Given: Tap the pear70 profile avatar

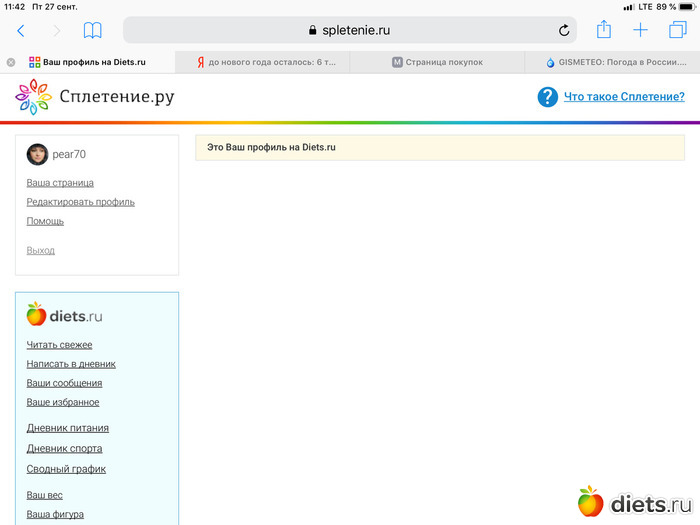Looking at the screenshot, I should pyautogui.click(x=37, y=154).
